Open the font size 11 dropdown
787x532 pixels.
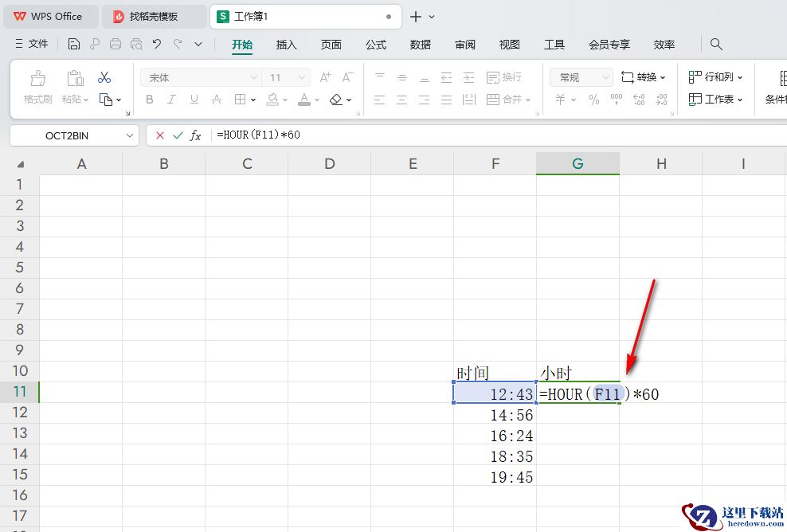coord(301,77)
